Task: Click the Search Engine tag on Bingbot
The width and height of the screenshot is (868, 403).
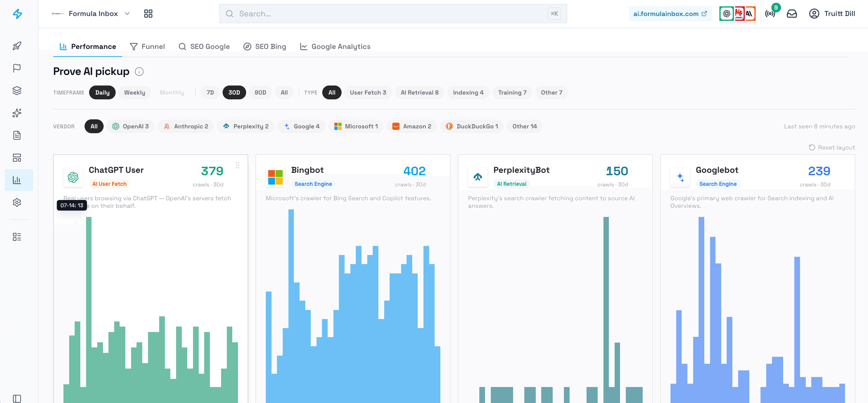Action: [313, 184]
